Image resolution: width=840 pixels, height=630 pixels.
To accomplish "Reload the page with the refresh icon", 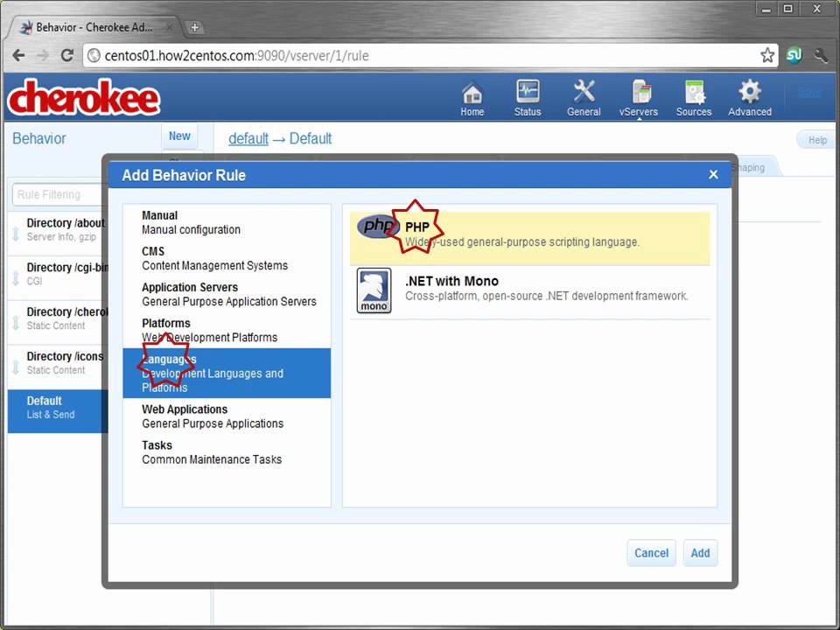I will click(67, 55).
